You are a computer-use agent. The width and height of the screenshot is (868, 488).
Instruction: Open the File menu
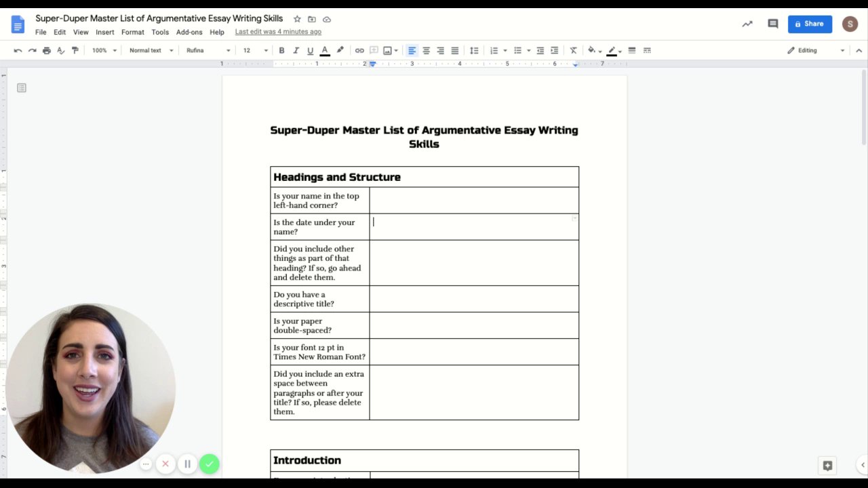coord(41,32)
